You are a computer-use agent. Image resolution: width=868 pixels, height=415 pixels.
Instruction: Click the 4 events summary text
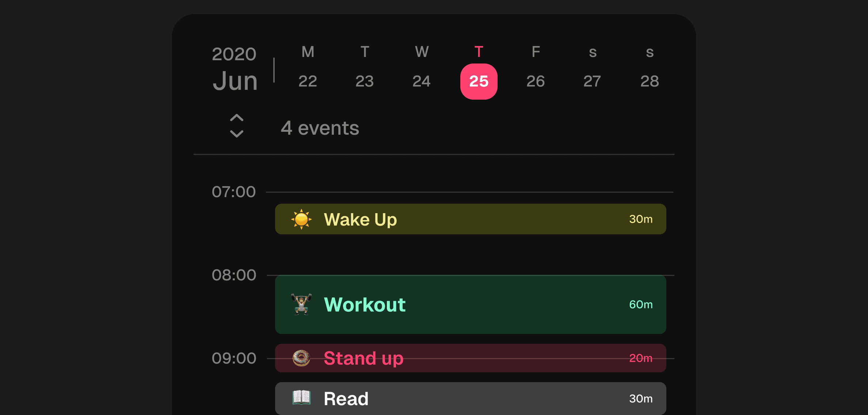coord(320,128)
